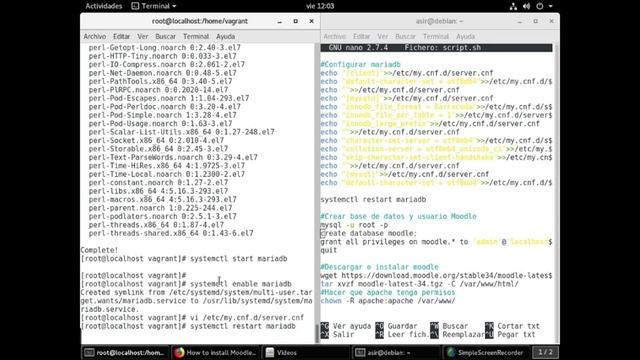
Task: Open Buscar menu in asir@debian terminal
Action: pos(405,36)
